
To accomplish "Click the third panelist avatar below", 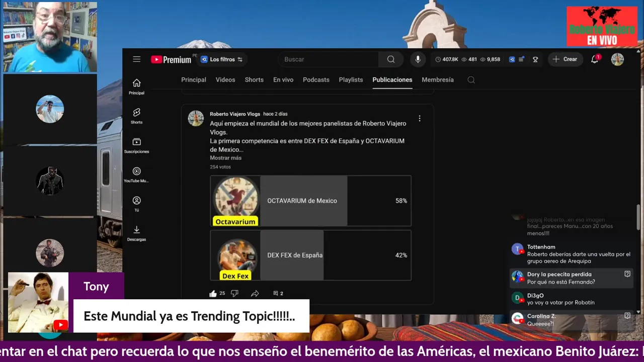I will click(50, 253).
